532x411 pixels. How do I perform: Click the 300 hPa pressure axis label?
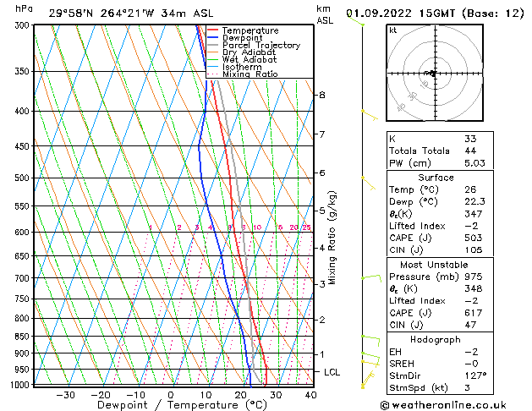point(22,25)
